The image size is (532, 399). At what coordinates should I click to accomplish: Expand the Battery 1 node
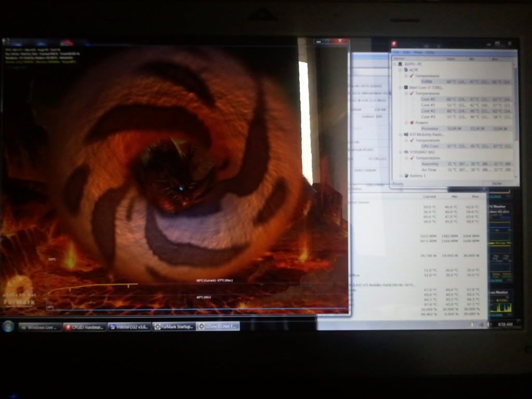point(401,176)
